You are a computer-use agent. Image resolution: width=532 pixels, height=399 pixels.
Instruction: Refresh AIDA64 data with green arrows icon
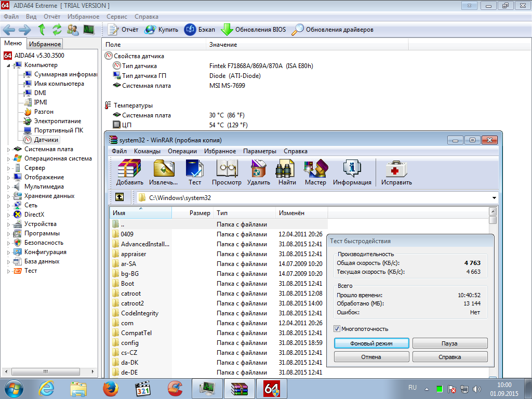57,30
